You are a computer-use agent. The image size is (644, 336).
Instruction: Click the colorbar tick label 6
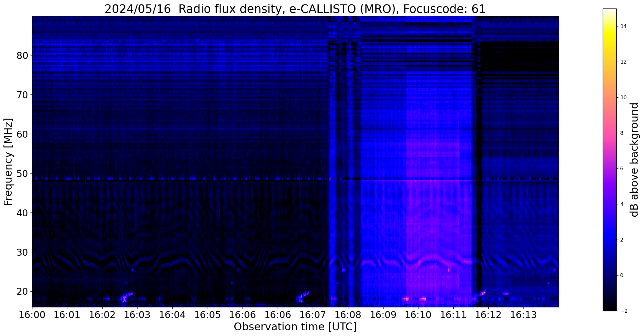coord(622,169)
